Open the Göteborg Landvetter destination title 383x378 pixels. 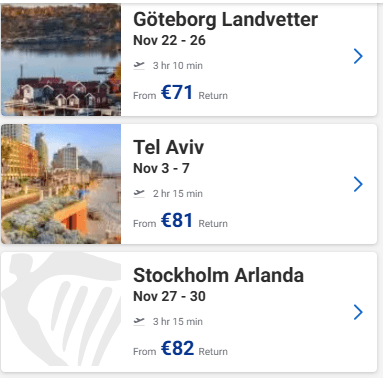[x=225, y=19]
